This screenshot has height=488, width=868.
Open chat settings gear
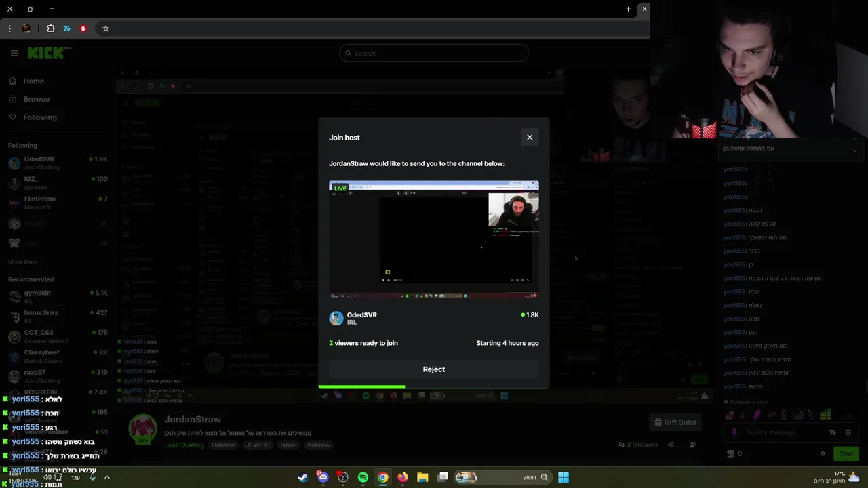823,453
